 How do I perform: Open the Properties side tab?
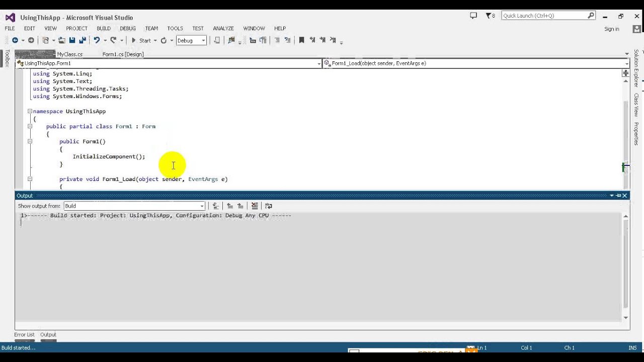(636, 134)
